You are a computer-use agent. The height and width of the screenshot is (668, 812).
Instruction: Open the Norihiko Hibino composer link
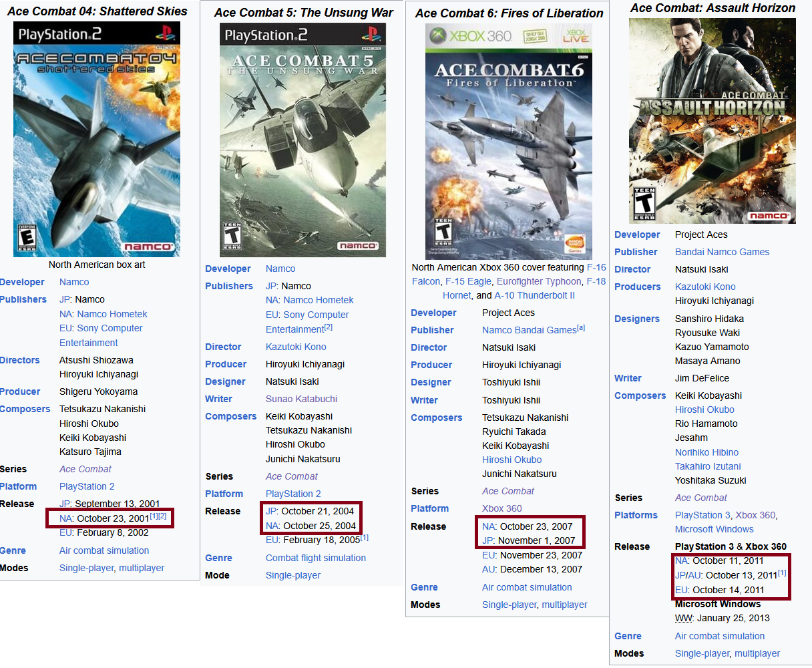point(706,452)
